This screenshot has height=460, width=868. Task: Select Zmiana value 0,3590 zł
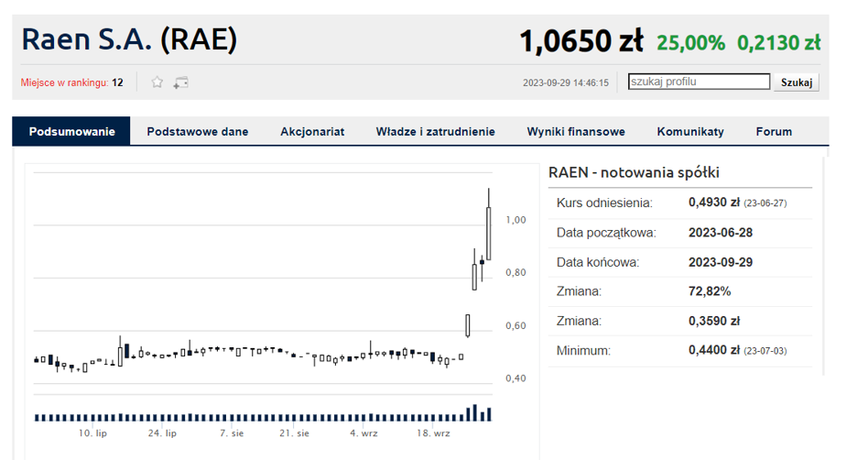(714, 321)
